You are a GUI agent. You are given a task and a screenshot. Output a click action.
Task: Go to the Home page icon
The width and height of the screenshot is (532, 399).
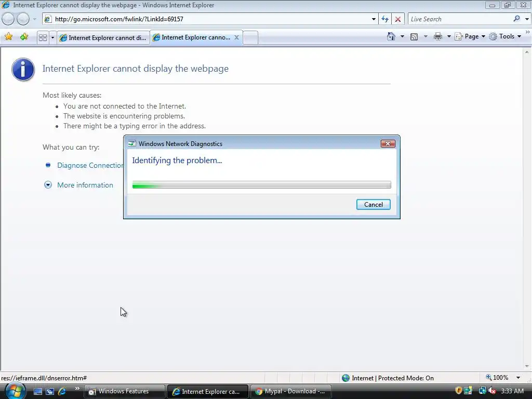click(x=391, y=36)
